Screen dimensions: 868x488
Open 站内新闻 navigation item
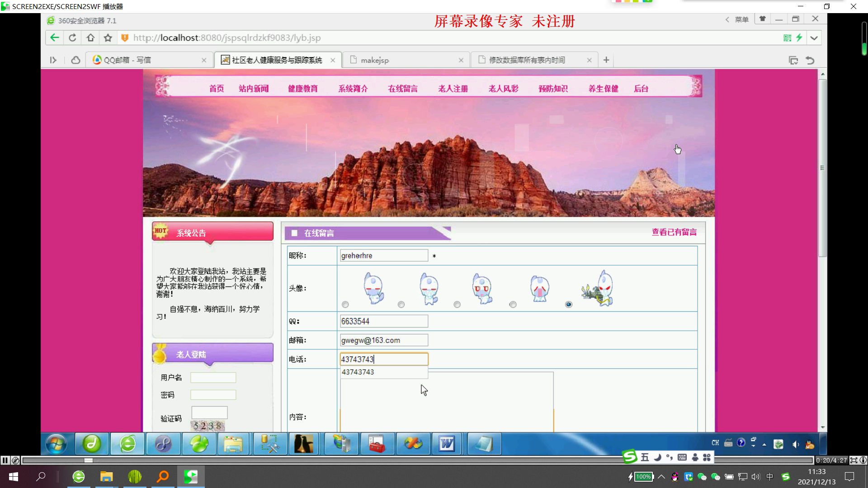pos(254,89)
